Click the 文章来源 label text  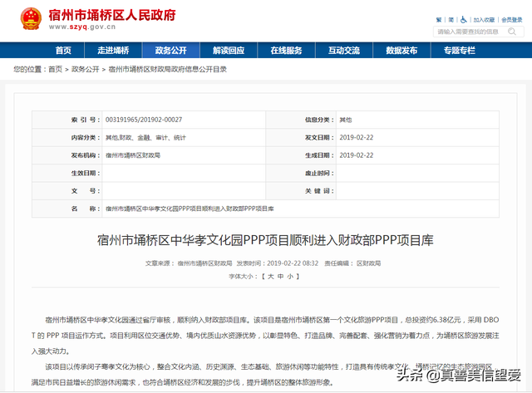160,263
